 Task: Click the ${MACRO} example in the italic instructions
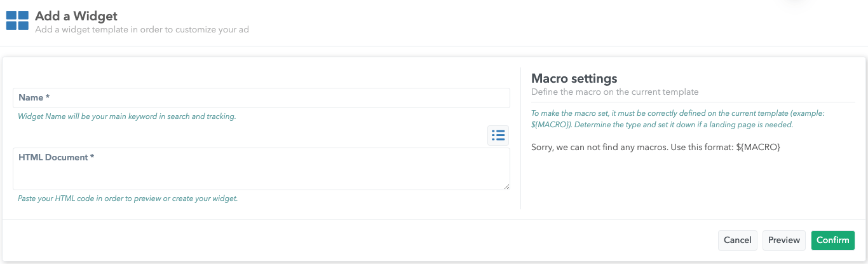tap(551, 125)
